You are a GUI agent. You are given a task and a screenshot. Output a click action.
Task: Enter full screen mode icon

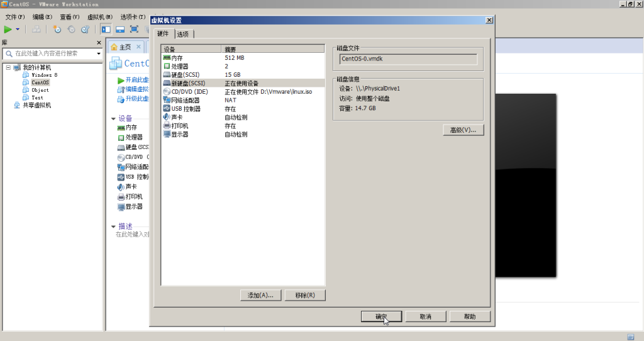coord(134,29)
